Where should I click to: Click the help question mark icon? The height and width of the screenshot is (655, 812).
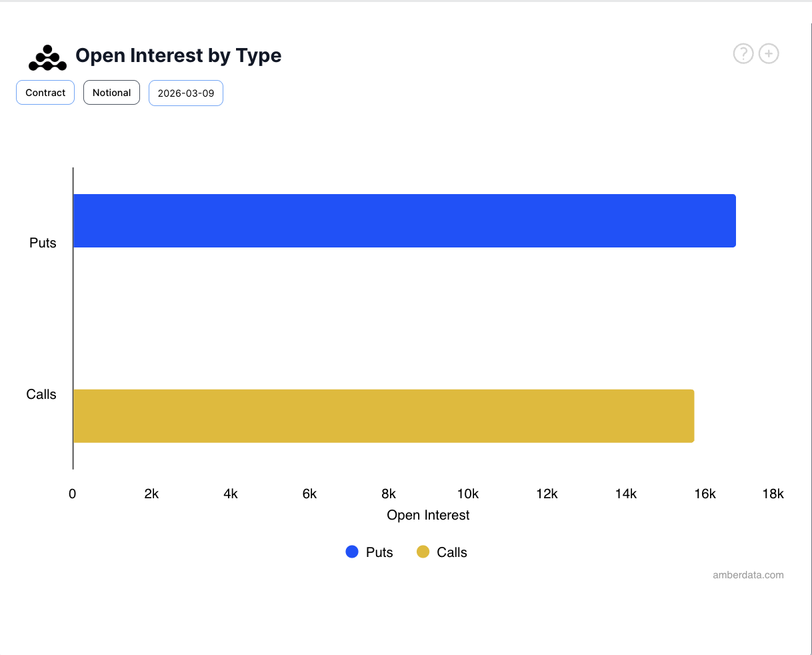coord(743,53)
